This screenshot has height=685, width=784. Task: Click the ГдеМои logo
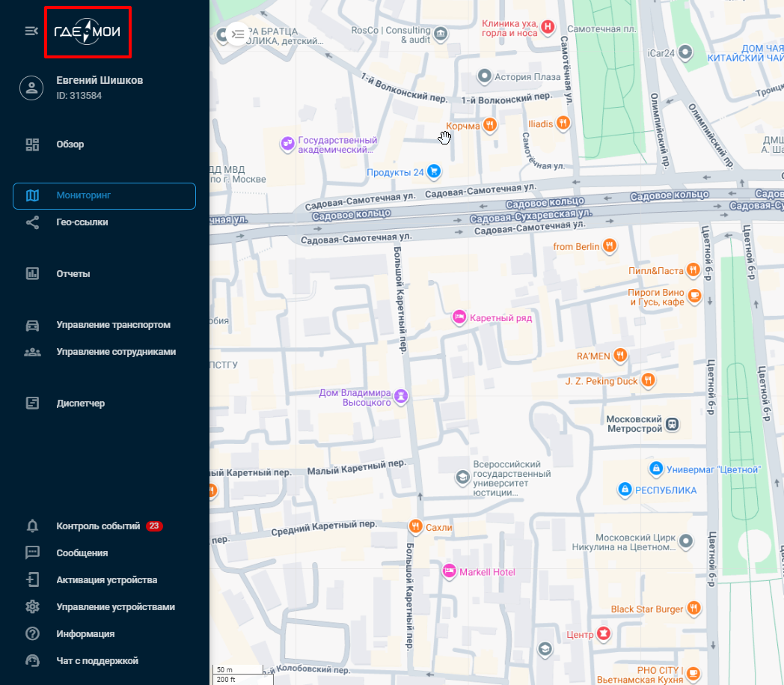coord(88,32)
